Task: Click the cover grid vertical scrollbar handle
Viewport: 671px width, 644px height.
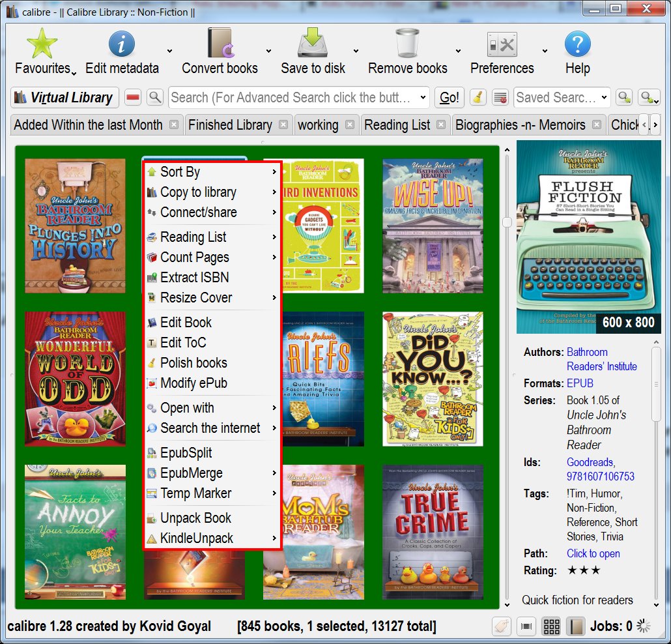Action: pos(507,222)
